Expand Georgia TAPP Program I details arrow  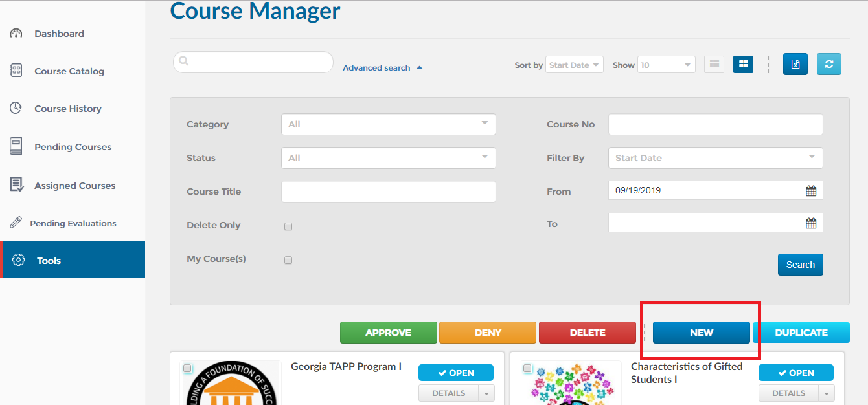coord(486,393)
